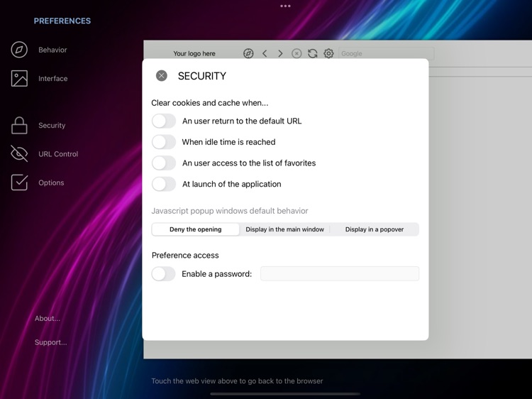
Task: Click 'Javascript popup windows default behavior' label
Action: coord(230,211)
